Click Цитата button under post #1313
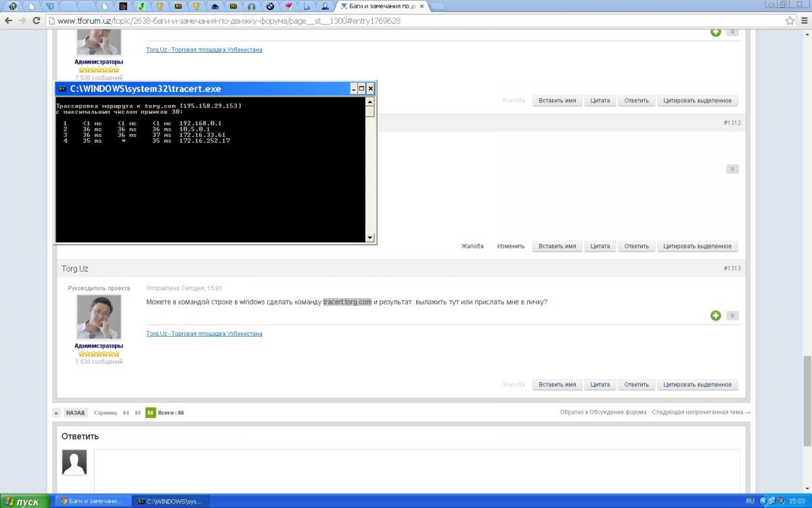812x508 pixels. click(x=600, y=385)
